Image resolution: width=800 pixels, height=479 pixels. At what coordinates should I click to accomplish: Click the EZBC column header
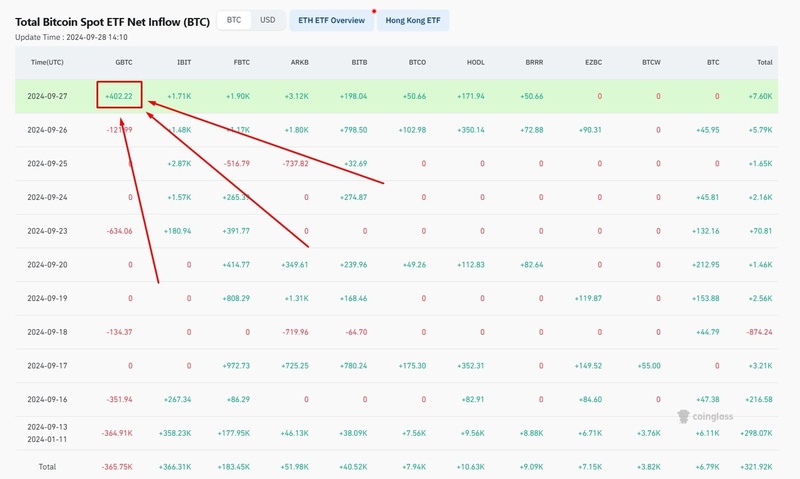(593, 62)
